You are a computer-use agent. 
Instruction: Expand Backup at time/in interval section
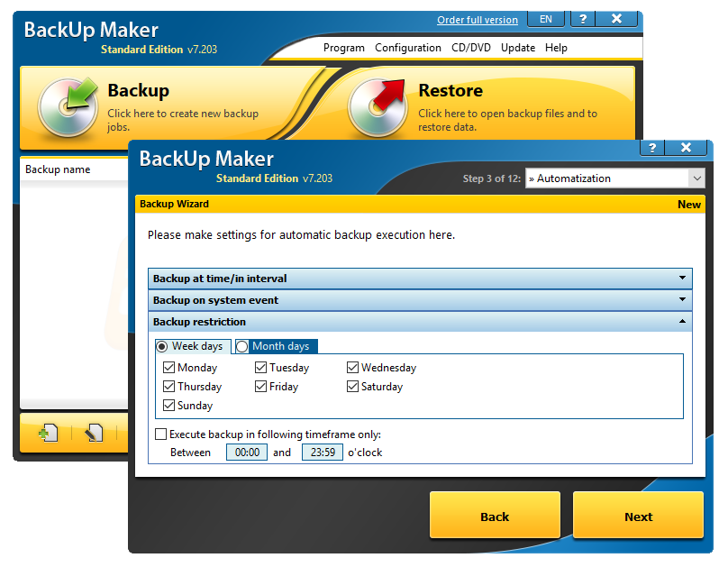(422, 279)
